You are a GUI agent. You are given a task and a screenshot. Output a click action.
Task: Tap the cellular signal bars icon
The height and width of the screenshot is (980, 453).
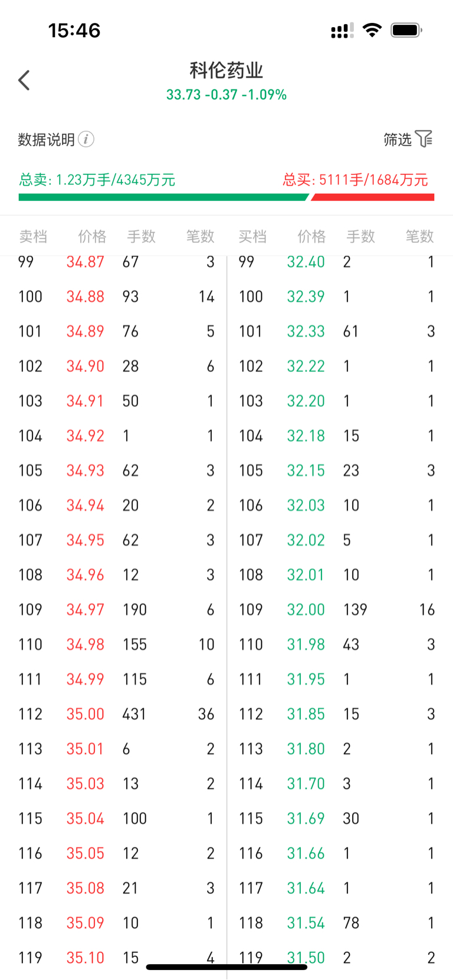tap(342, 31)
